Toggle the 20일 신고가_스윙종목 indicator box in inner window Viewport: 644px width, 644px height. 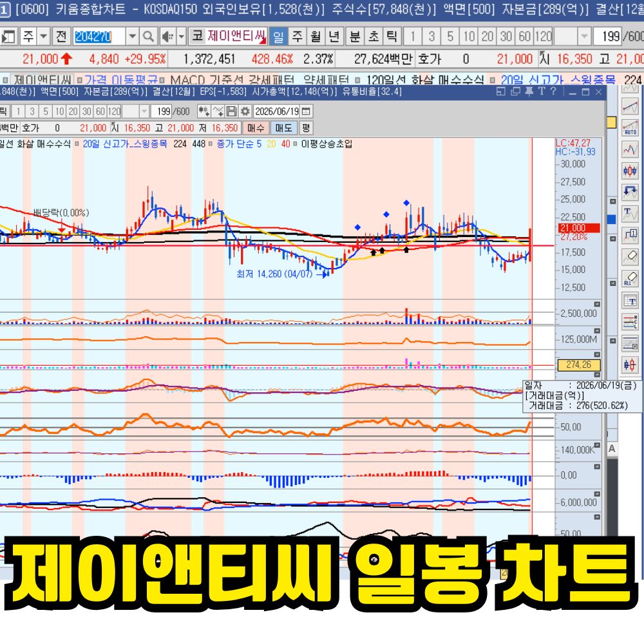point(77,144)
